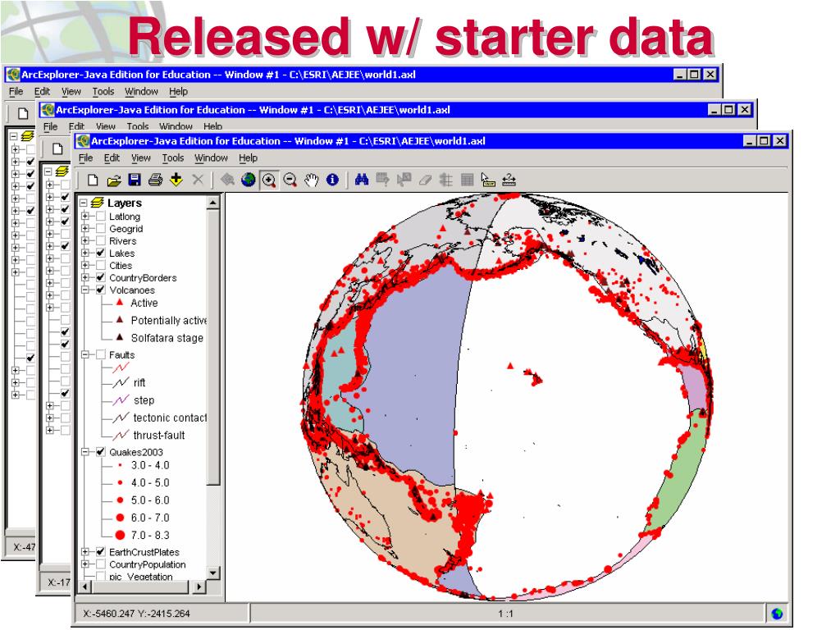Screen dimensions: 840x630
Task: Expand the CountryBorders layer legend
Action: click(84, 277)
